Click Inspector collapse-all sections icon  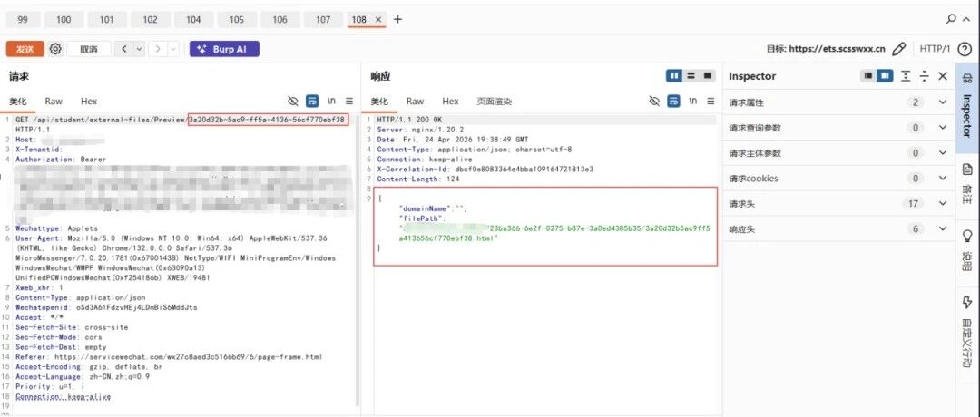coord(925,75)
